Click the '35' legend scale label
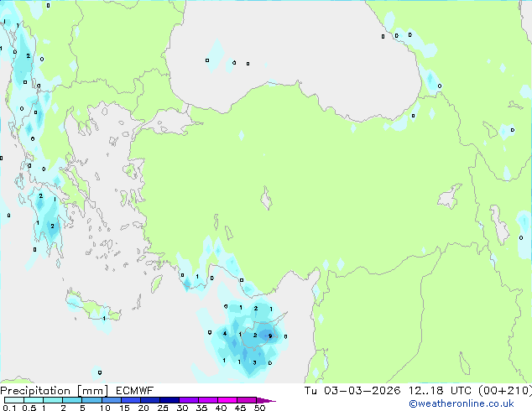This screenshot has height=411, width=532. [202, 408]
